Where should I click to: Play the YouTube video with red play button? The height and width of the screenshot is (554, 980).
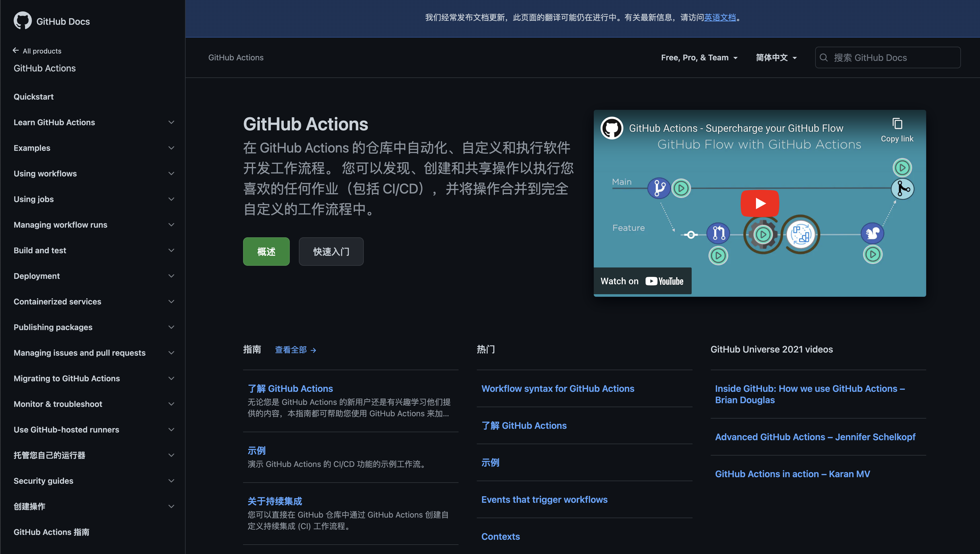(760, 203)
